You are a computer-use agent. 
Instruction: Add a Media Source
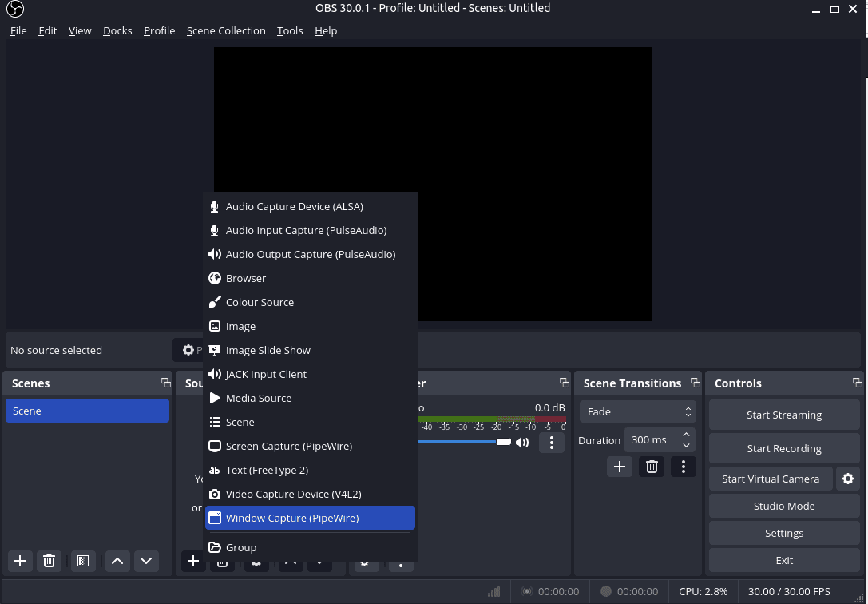coord(310,398)
